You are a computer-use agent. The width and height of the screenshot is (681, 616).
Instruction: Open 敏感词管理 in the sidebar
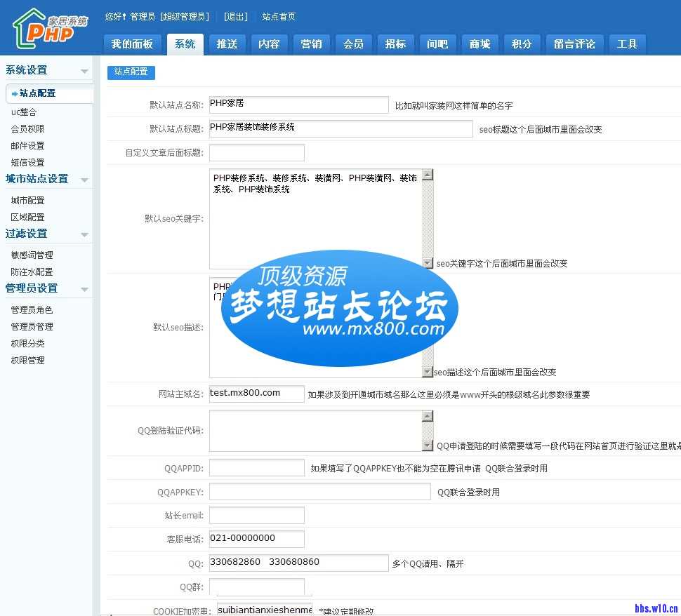click(32, 255)
